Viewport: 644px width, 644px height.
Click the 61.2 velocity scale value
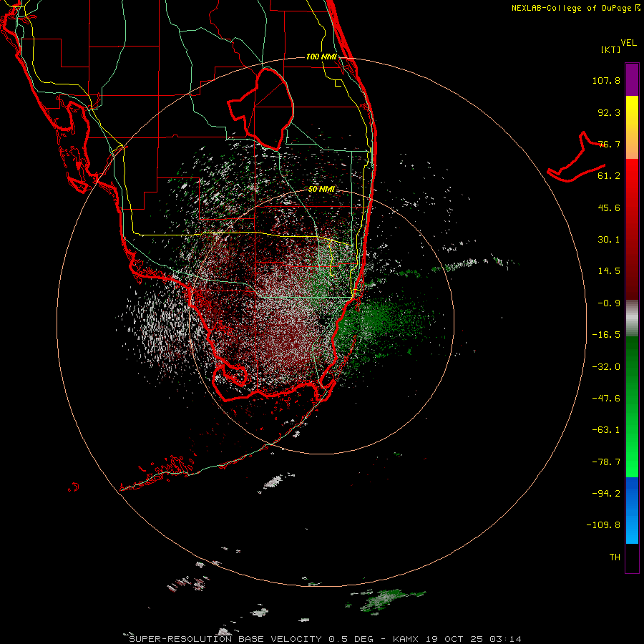[x=609, y=176]
